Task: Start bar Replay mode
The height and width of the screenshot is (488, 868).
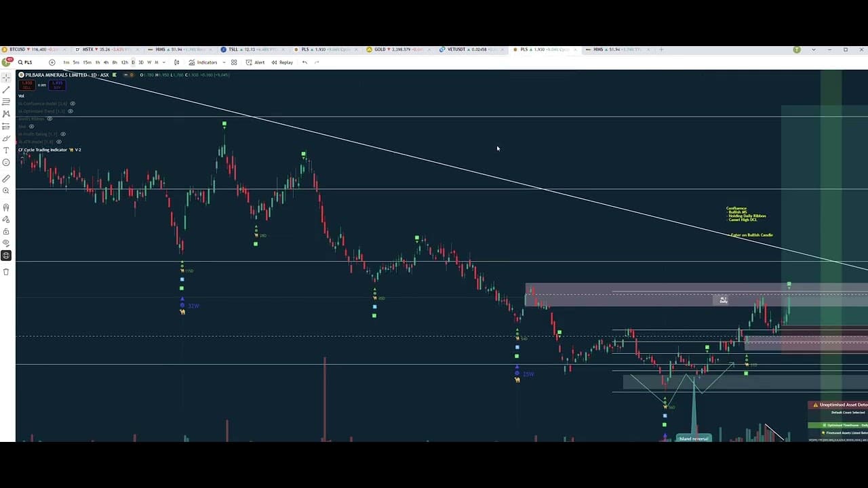Action: [282, 62]
